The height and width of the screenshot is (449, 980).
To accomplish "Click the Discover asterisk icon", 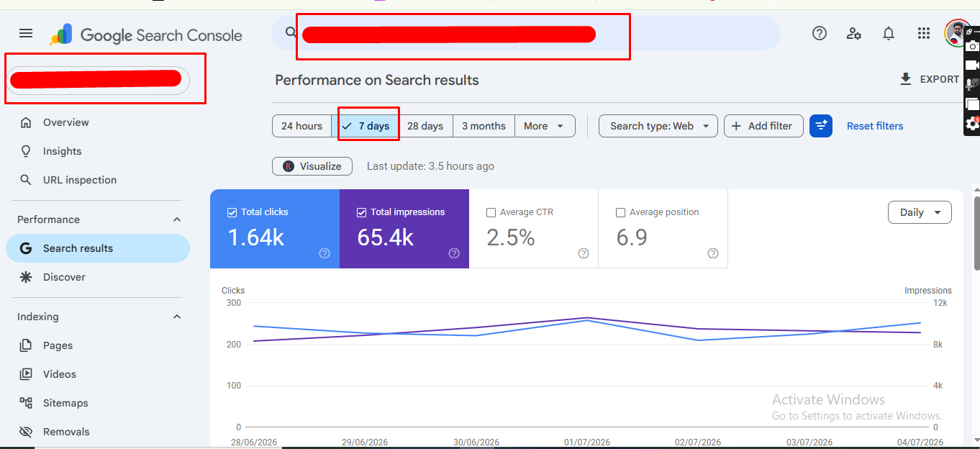I will click(x=26, y=277).
